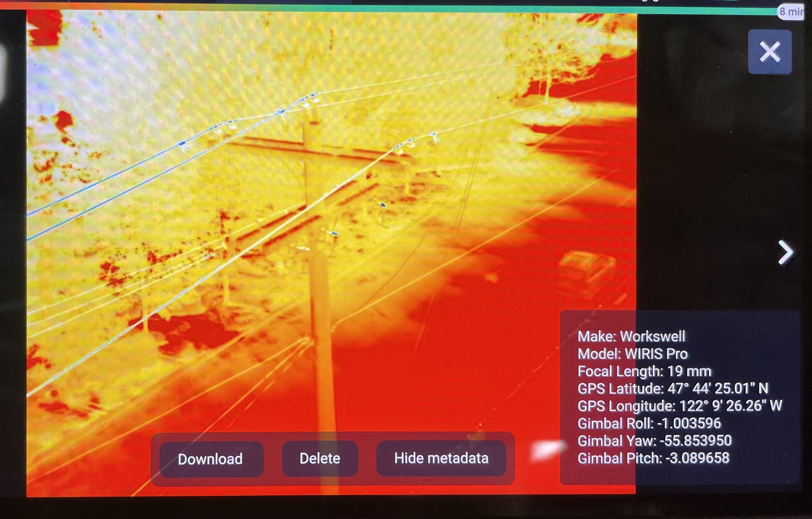The height and width of the screenshot is (519, 812).
Task: Hide metadata overlay
Action: [x=441, y=458]
